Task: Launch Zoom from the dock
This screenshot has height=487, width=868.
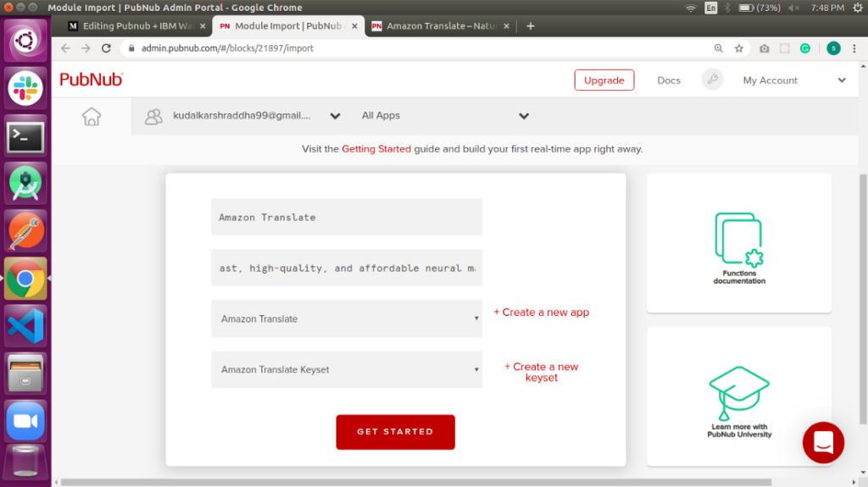Action: pos(25,421)
